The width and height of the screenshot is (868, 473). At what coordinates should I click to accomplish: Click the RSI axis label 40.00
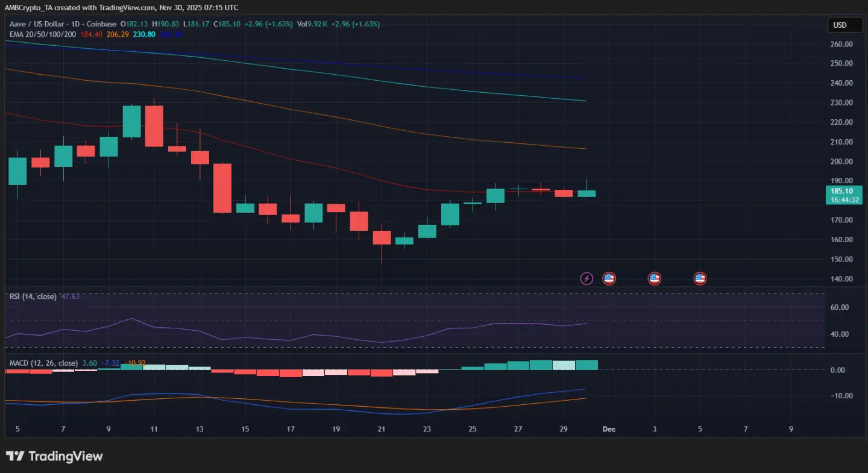tap(839, 334)
